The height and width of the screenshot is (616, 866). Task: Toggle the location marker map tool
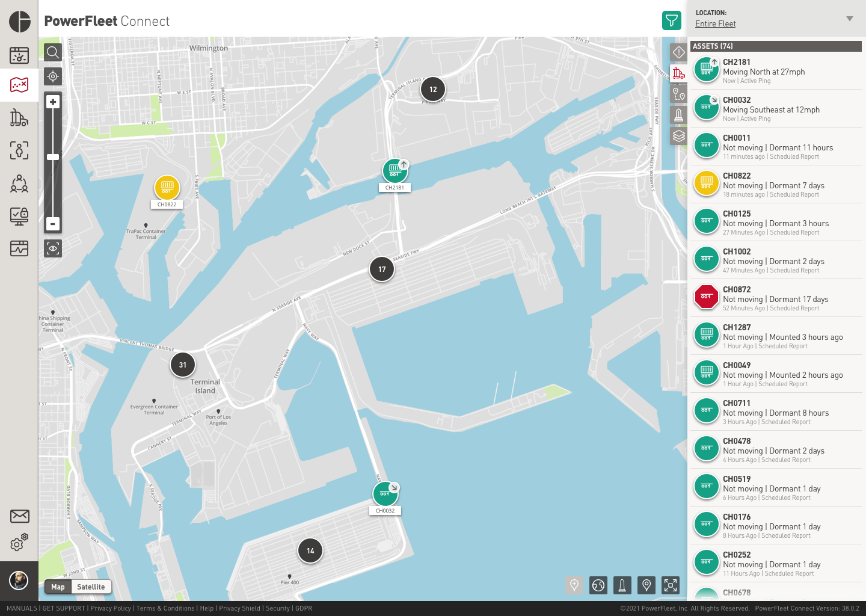646,585
